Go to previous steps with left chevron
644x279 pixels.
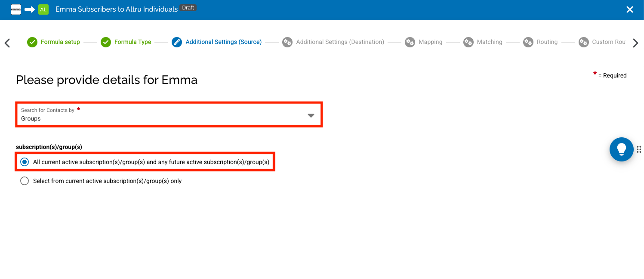click(7, 43)
